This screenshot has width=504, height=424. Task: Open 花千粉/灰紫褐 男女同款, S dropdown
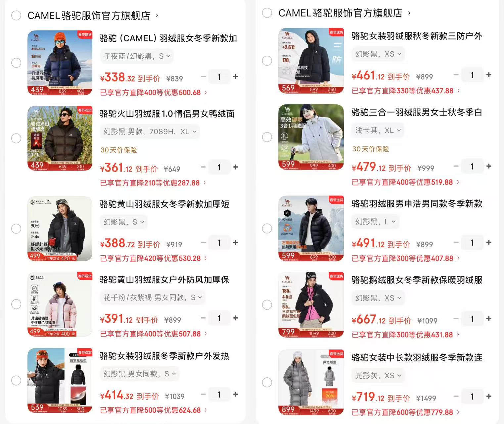click(153, 297)
